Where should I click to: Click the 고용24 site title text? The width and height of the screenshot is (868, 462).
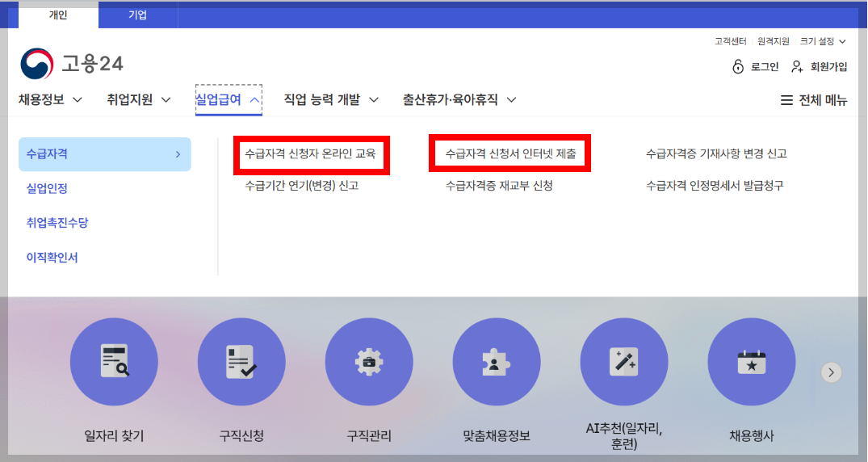(92, 64)
